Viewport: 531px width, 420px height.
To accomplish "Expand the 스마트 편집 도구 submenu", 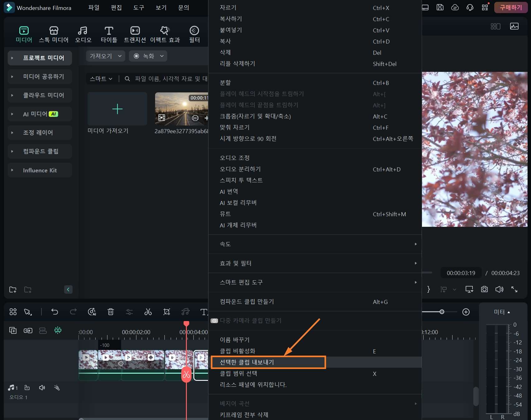I will click(x=315, y=282).
